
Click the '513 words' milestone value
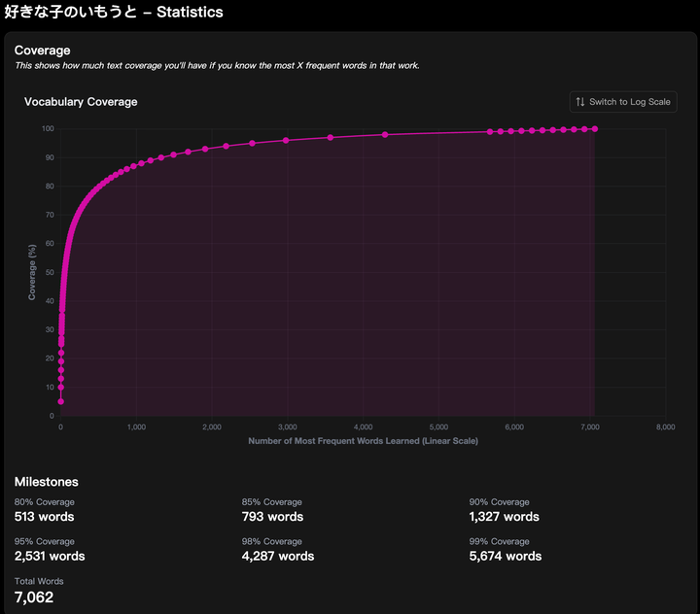click(x=44, y=517)
